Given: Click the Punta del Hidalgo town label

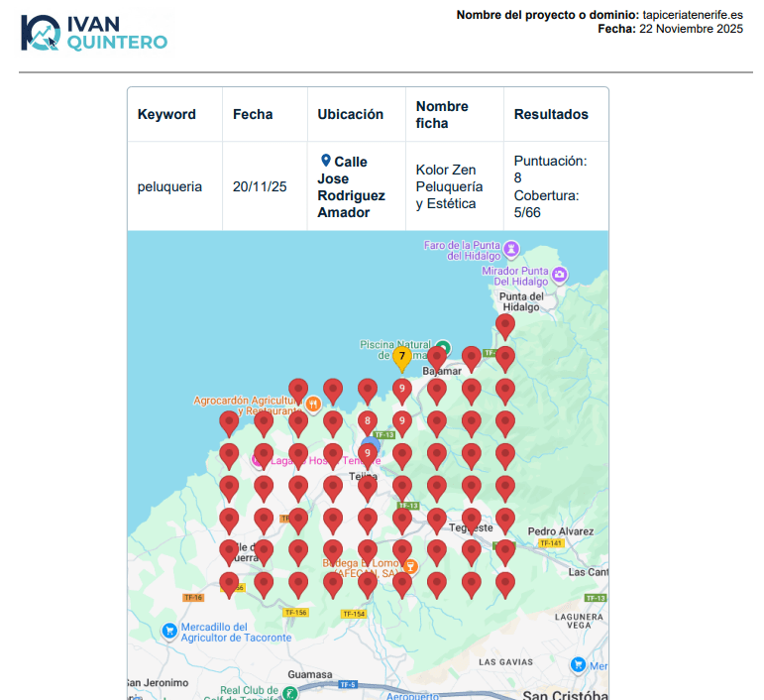Looking at the screenshot, I should click(x=521, y=301).
